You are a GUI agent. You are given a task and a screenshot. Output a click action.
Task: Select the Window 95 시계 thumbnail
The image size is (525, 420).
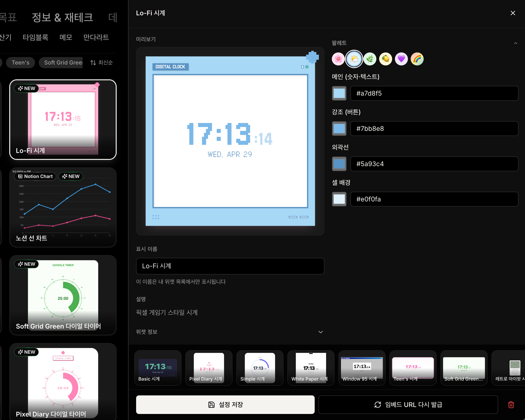click(x=362, y=368)
